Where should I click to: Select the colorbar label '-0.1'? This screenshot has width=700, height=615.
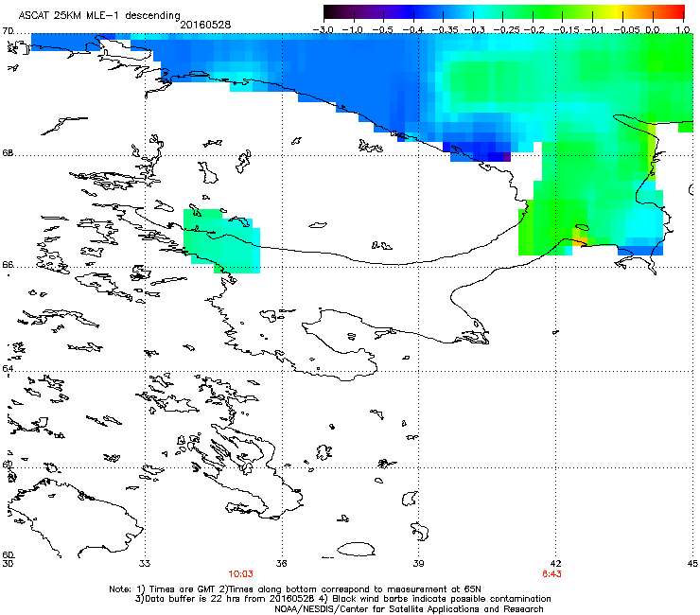[x=594, y=30]
